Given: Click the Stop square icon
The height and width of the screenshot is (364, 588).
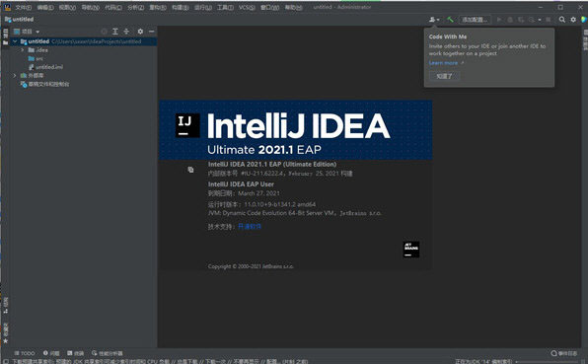Looking at the screenshot, I should (x=549, y=20).
